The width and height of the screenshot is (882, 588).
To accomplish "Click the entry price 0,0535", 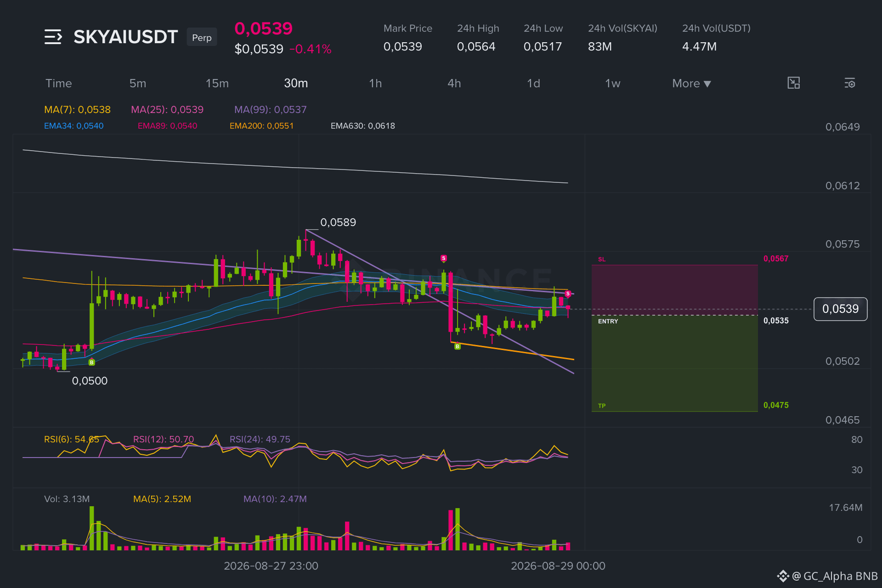I will pos(776,321).
